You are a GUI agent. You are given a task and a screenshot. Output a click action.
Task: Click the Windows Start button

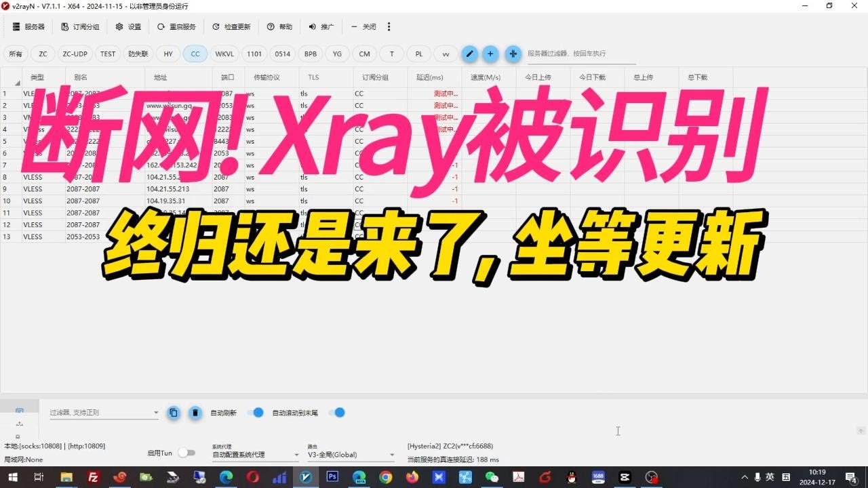[13, 477]
